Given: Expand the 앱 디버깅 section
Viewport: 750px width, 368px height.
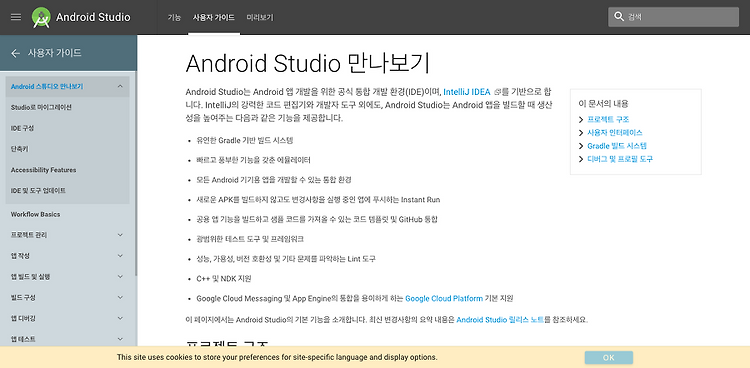Looking at the screenshot, I should [120, 318].
